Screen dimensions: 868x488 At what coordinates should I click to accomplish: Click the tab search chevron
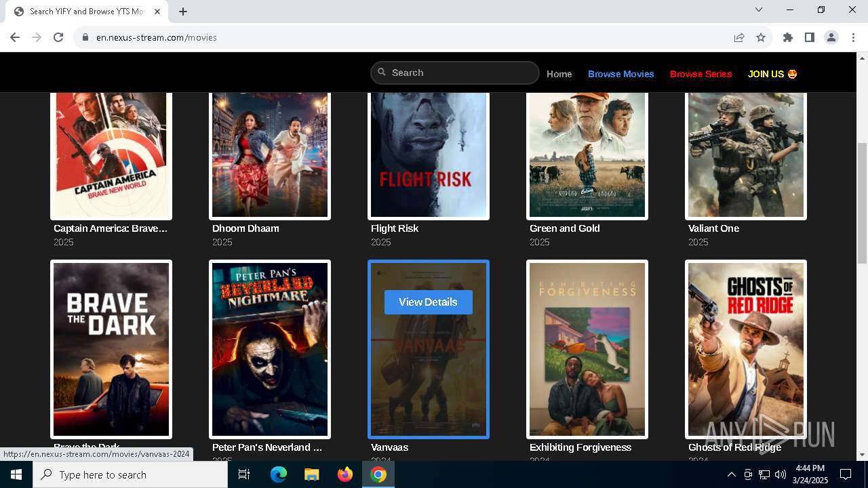coord(759,9)
